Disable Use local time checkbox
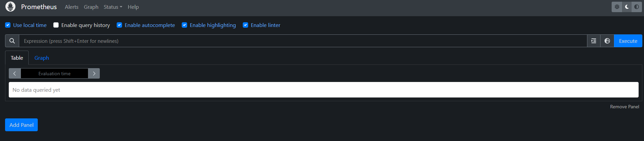This screenshot has height=141, width=644. click(8, 25)
